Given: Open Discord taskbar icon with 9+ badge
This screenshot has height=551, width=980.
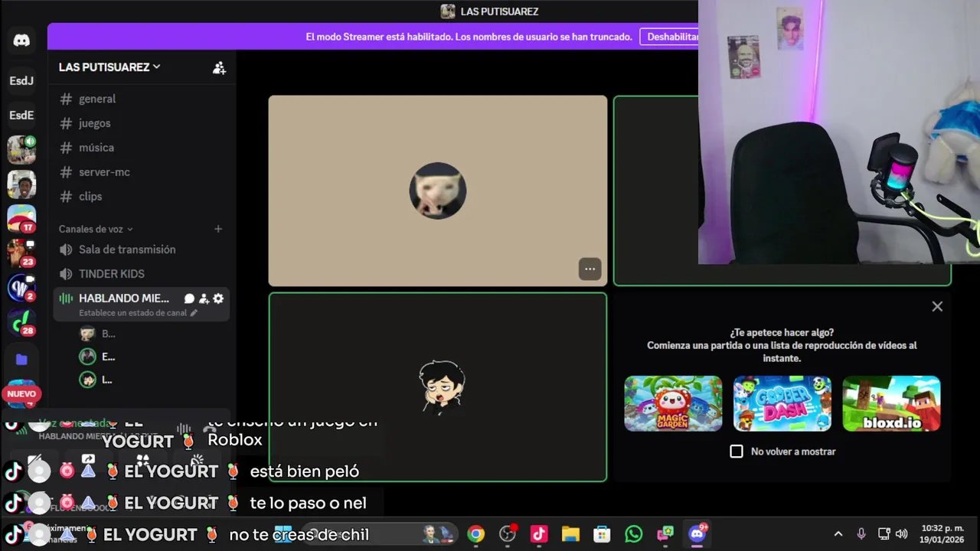Looking at the screenshot, I should click(x=697, y=534).
